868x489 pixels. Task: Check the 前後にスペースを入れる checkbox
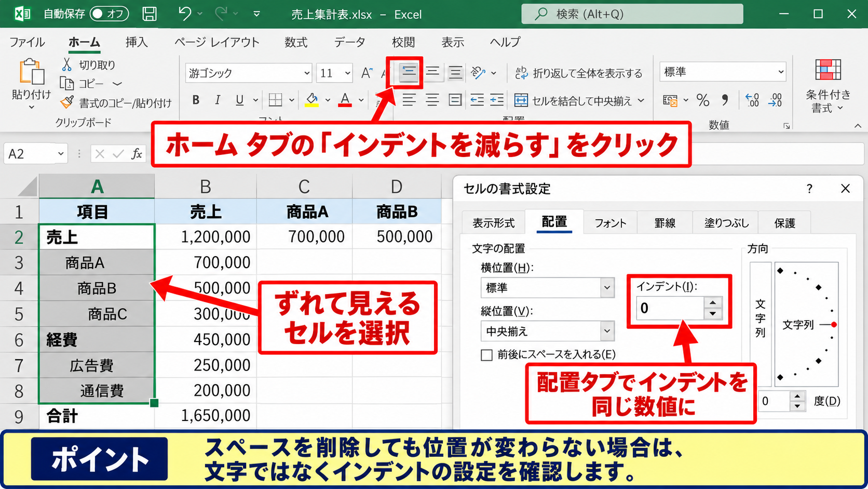pos(486,355)
